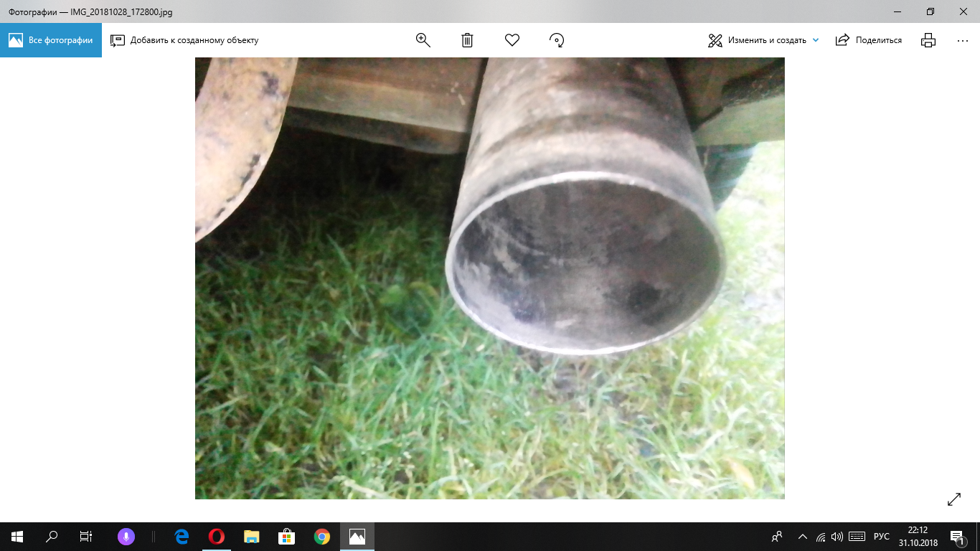The image size is (980, 551).
Task: Rotate the image with rotate icon
Action: [x=557, y=40]
